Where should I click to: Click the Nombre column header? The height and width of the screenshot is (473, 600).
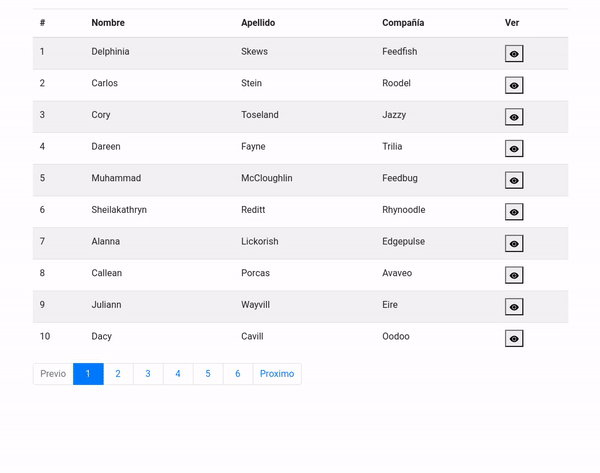click(108, 23)
